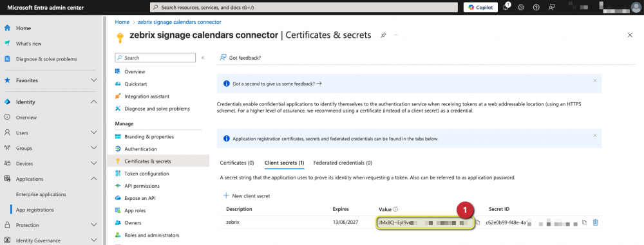The height and width of the screenshot is (245, 644).
Task: Expand the Identity Governance chevron
Action: click(x=93, y=240)
